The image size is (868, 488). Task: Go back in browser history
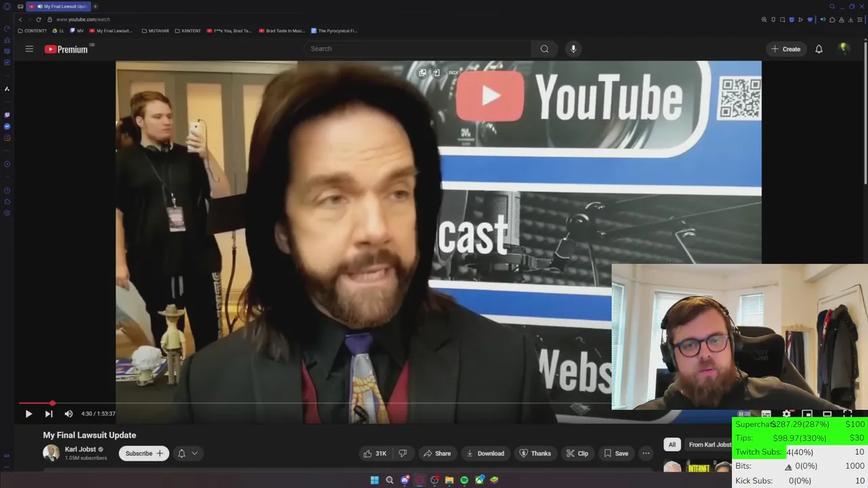coord(20,20)
